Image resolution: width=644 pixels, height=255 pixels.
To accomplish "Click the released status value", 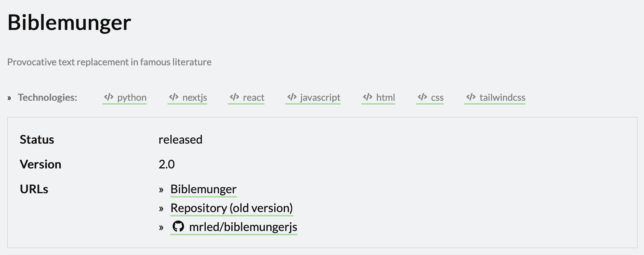I will pos(181,140).
